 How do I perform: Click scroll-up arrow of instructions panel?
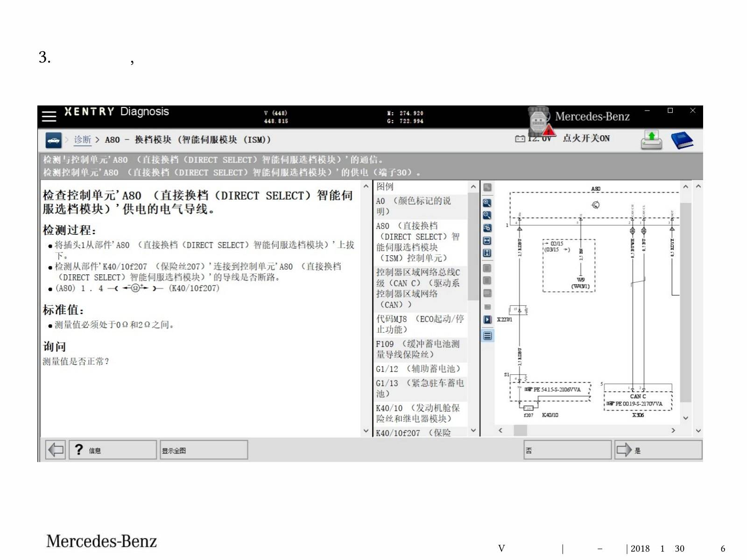tap(366, 187)
